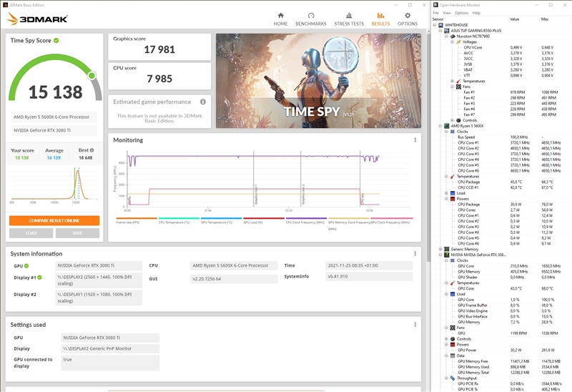572x392 pixels.
Task: Collapse the NVIDIA GeForce RTX 308... node
Action: coord(440,255)
